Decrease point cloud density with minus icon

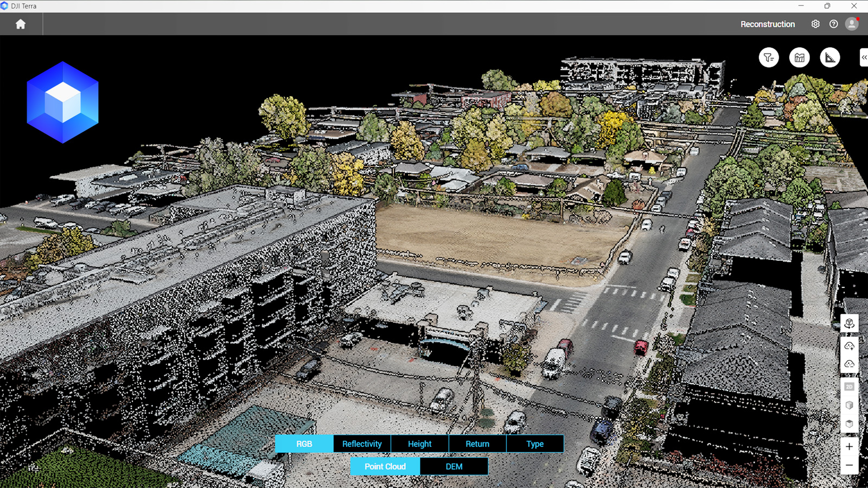click(x=850, y=364)
